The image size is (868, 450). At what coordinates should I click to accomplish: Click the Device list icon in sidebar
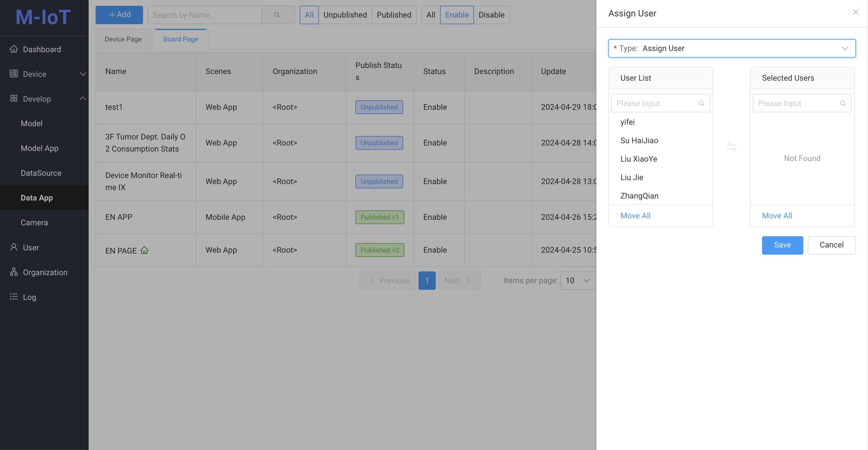(x=14, y=73)
